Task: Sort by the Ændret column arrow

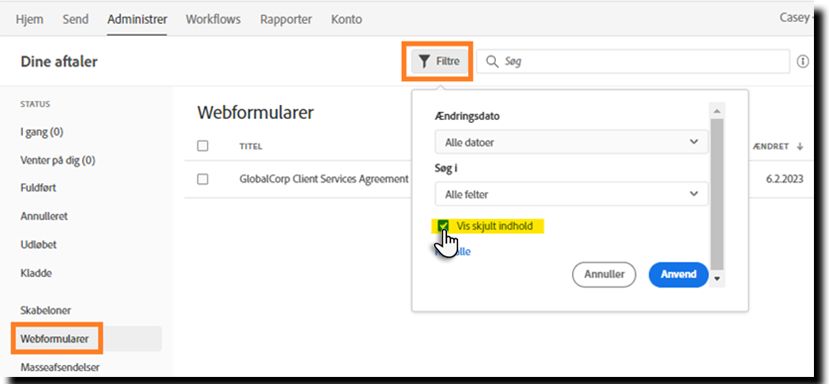Action: pos(800,147)
